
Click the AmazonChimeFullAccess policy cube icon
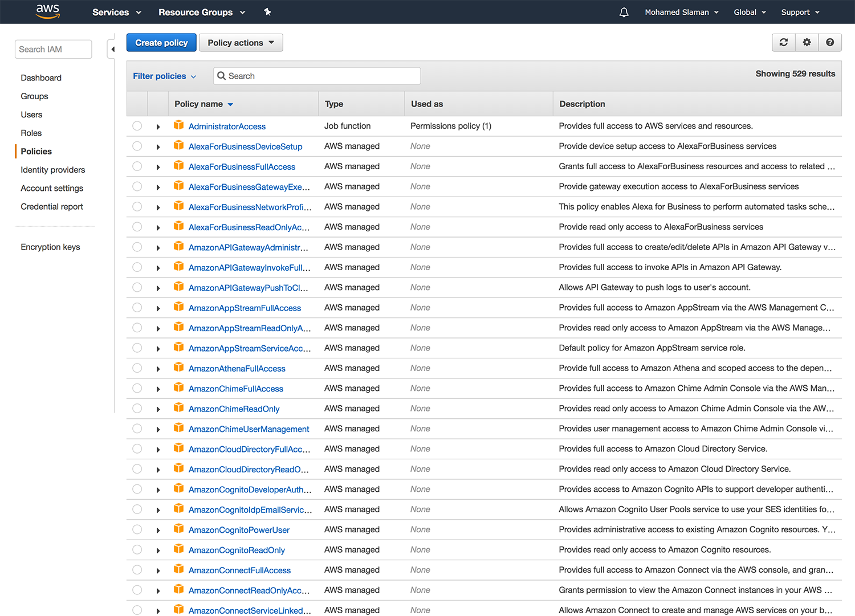point(179,387)
